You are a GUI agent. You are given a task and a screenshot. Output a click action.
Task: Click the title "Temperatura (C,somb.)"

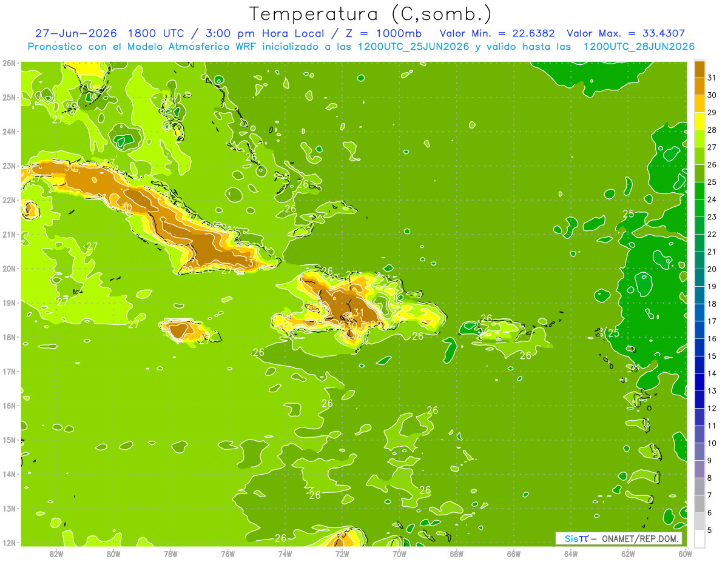coord(371,14)
